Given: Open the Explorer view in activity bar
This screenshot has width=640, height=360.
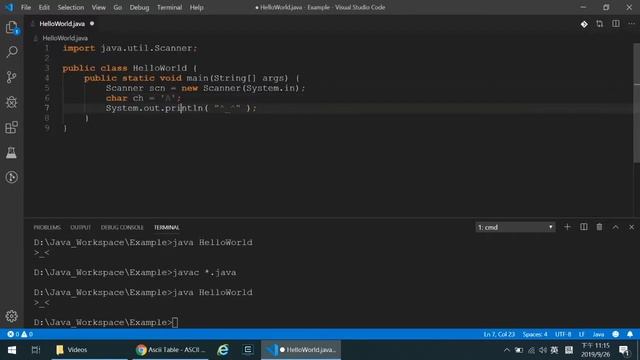Looking at the screenshot, I should click(x=12, y=28).
